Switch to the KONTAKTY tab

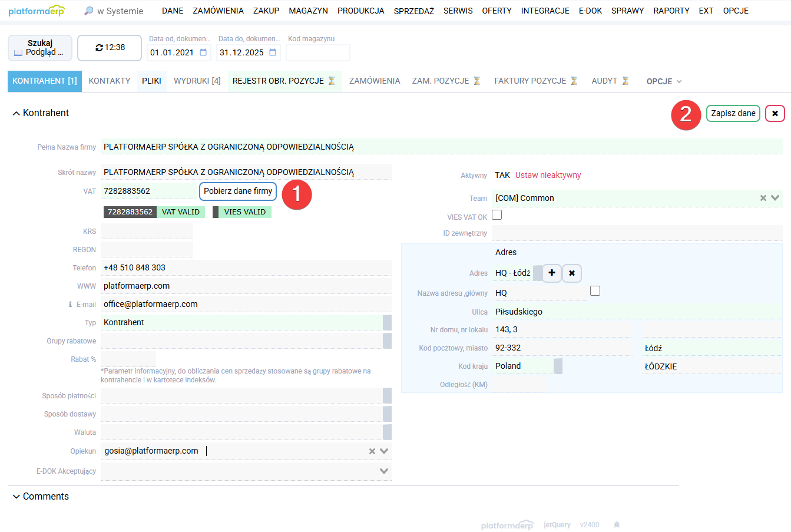[x=110, y=81]
